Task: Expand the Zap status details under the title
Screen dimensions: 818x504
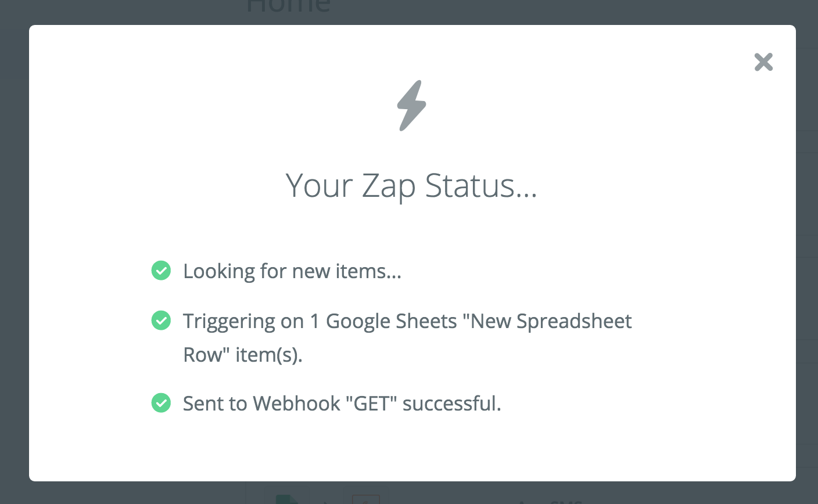Action: point(411,186)
